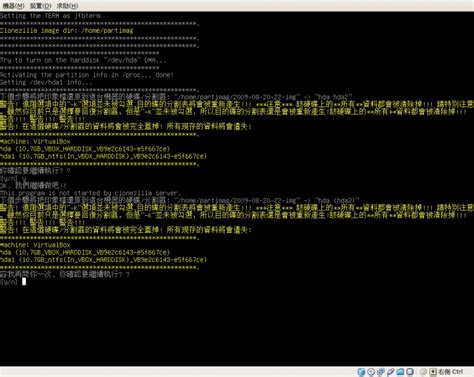
Task: Click the greyed mouse integration icon in status bar
Action: coord(423,372)
